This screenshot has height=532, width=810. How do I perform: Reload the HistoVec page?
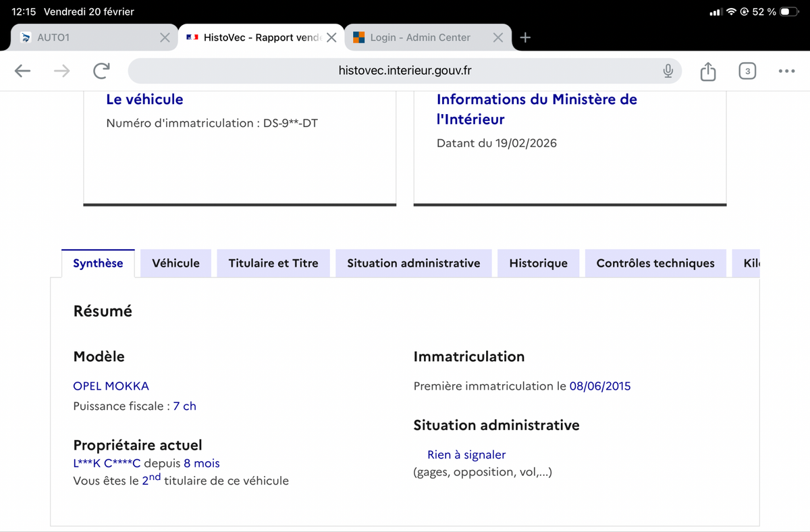pos(101,71)
